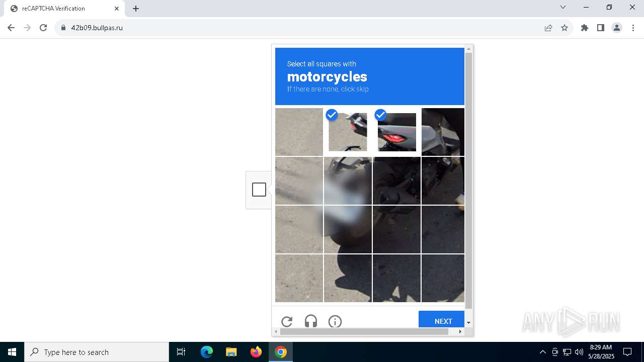Click the NEXT button in captcha
The height and width of the screenshot is (362, 644).
(441, 319)
